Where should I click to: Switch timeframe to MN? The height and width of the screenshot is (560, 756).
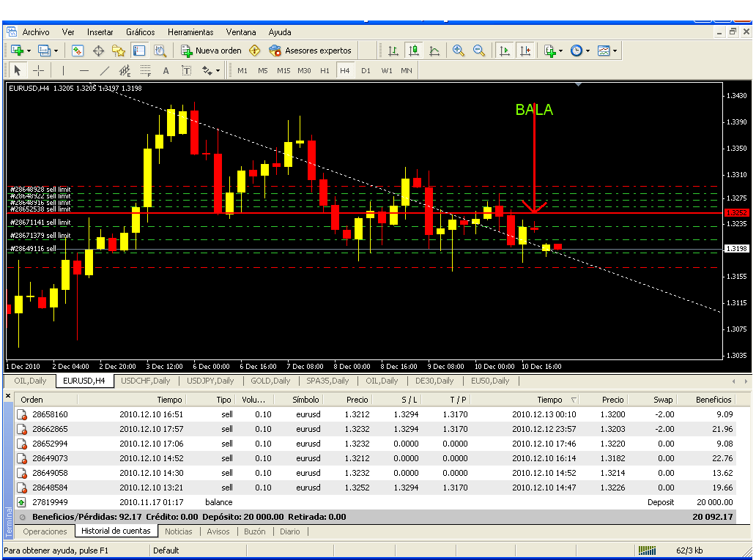tap(407, 71)
